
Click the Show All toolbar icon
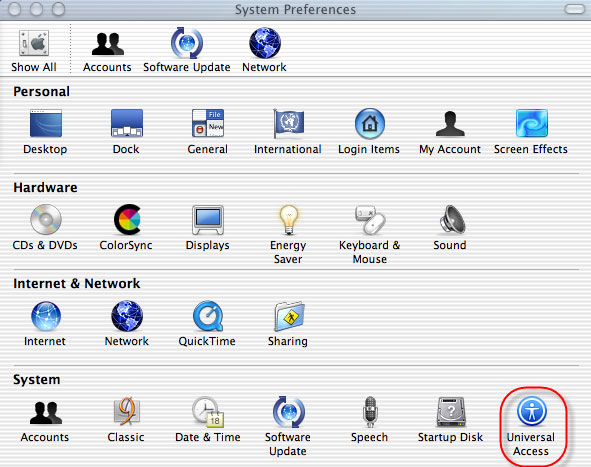(34, 43)
